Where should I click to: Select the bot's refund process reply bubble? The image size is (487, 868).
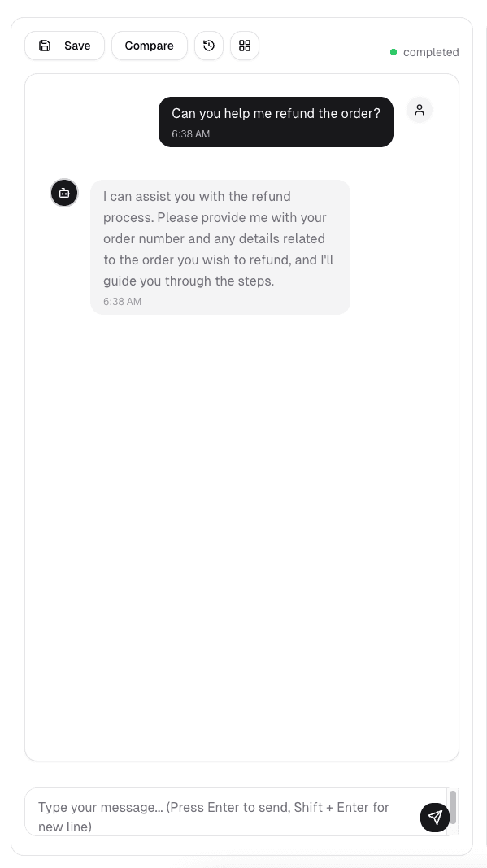(x=220, y=246)
